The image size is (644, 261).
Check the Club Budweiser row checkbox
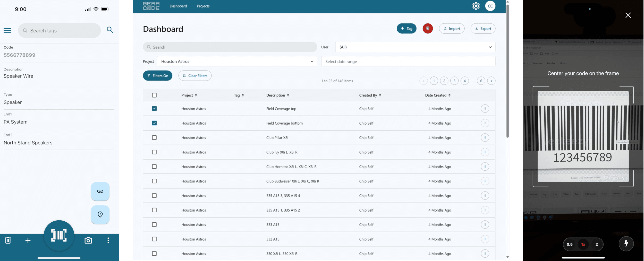pos(154,181)
